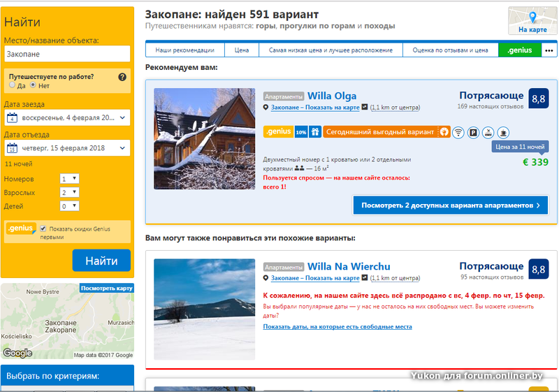Open the 'Номеров' rooms dropdown

point(69,179)
